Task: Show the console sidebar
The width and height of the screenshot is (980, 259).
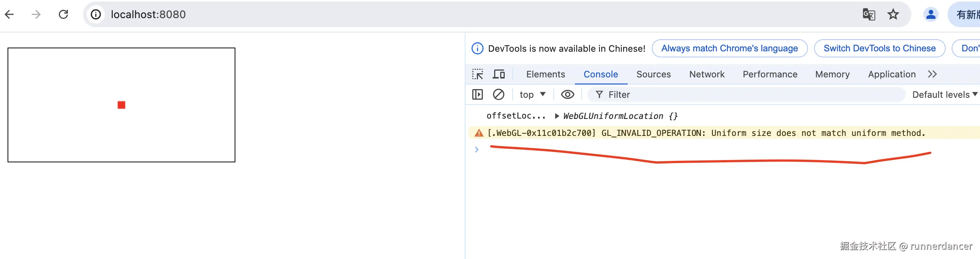Action: 478,94
